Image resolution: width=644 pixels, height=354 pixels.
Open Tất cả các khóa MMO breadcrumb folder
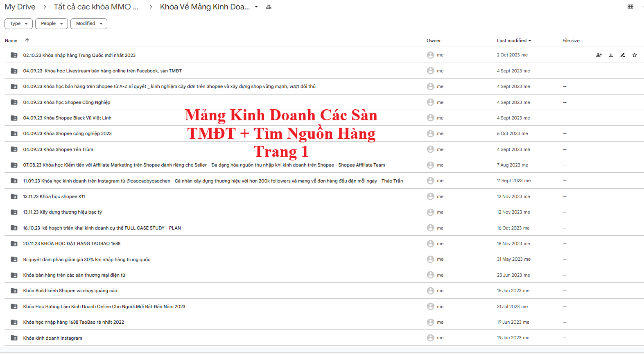coord(96,7)
